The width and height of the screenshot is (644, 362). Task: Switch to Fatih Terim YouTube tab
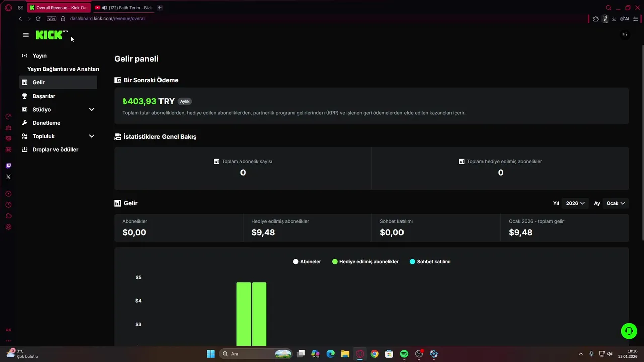pyautogui.click(x=123, y=8)
